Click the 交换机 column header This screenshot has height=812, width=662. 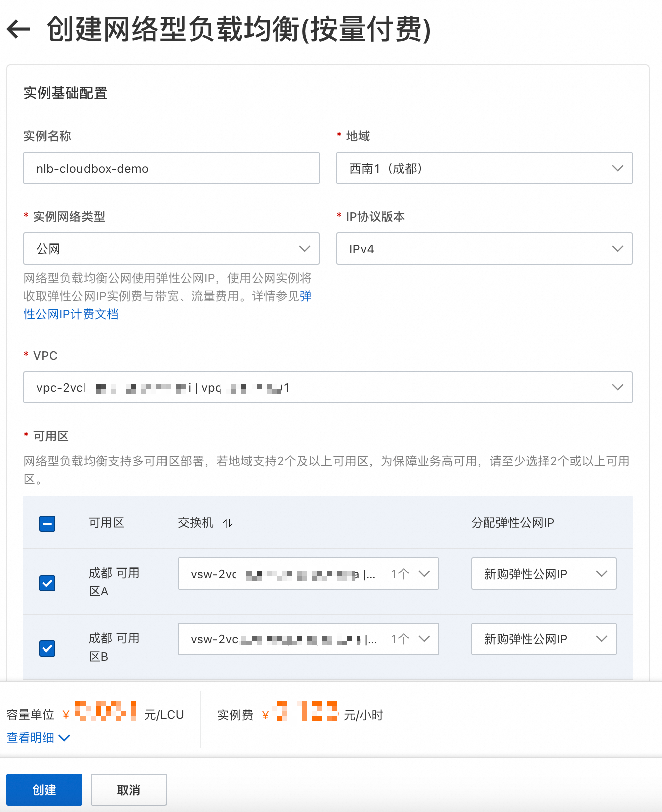[196, 523]
